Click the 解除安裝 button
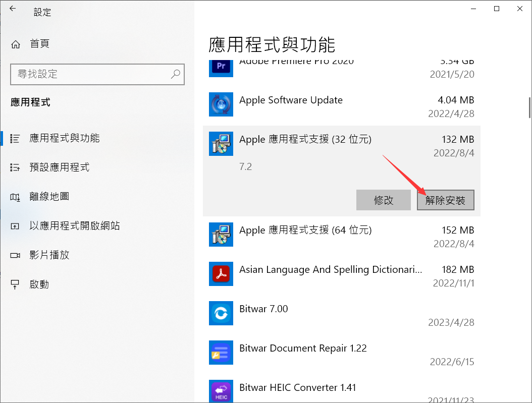The height and width of the screenshot is (403, 532). click(445, 200)
